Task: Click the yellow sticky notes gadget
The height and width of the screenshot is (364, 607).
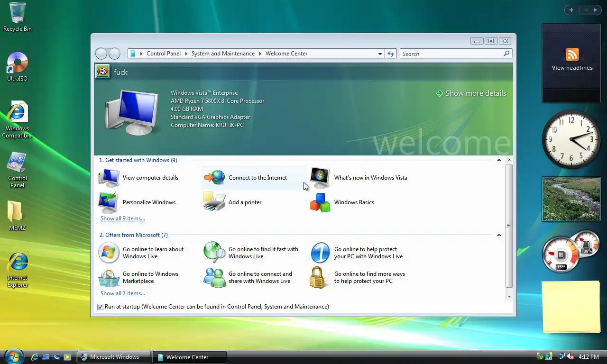Action: pyautogui.click(x=571, y=307)
